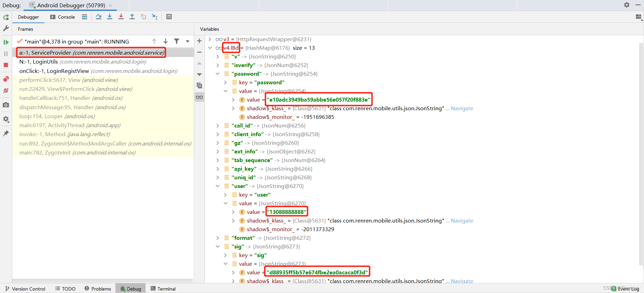This screenshot has height=293, width=644.
Task: Switch to the Console tab
Action: pos(62,17)
